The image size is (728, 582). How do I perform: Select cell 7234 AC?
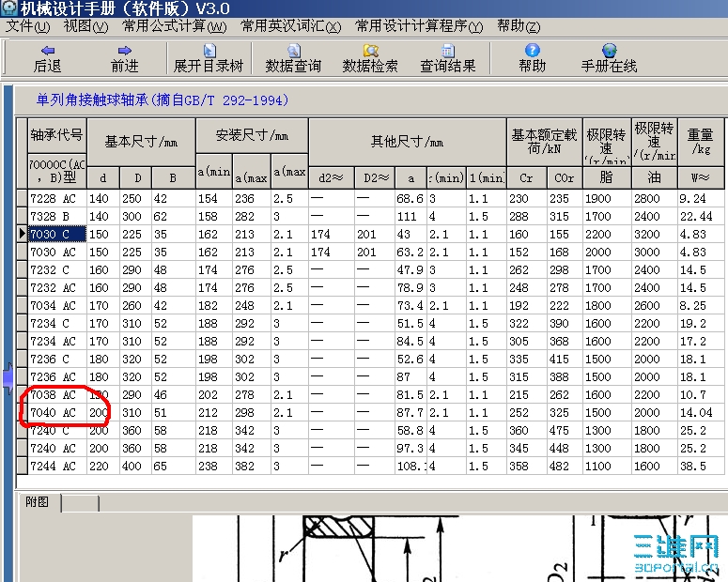click(57, 341)
